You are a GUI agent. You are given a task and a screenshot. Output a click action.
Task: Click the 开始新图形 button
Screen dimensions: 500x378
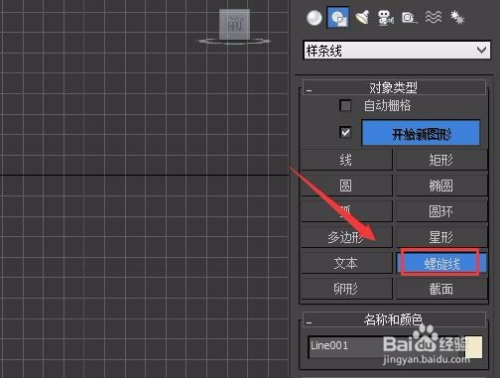click(x=421, y=134)
